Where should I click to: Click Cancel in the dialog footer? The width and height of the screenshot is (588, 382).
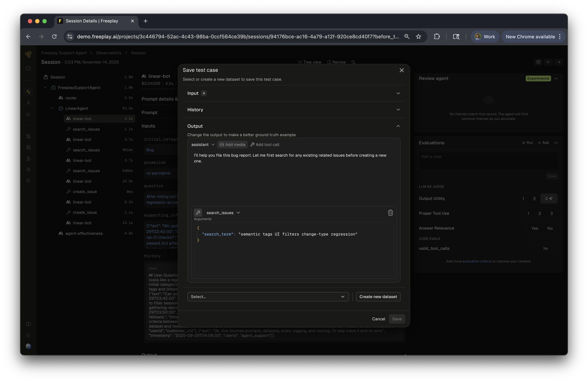click(378, 319)
